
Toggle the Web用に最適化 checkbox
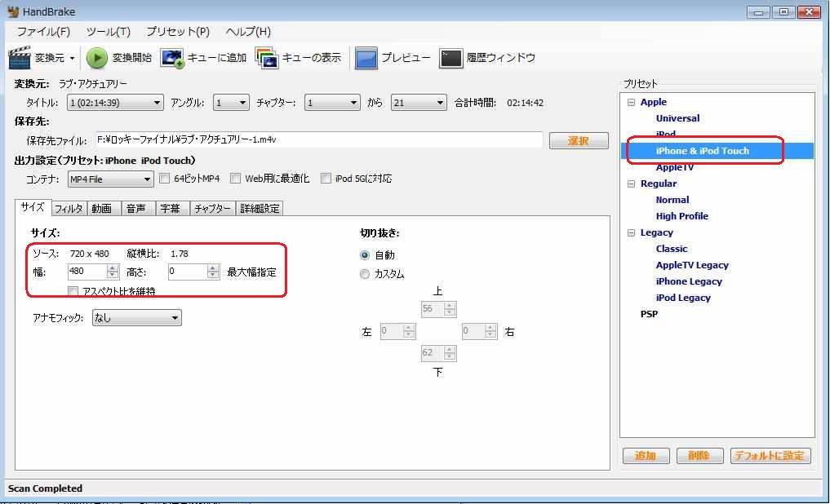pos(236,179)
